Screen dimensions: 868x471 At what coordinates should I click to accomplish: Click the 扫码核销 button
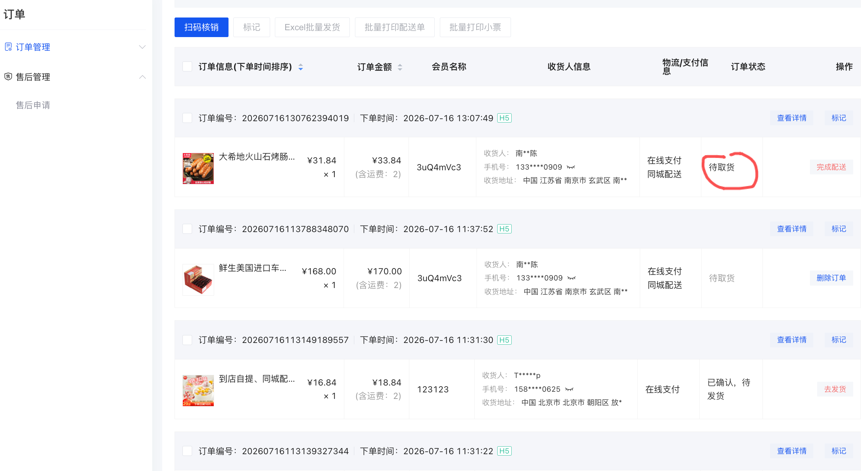coord(201,27)
